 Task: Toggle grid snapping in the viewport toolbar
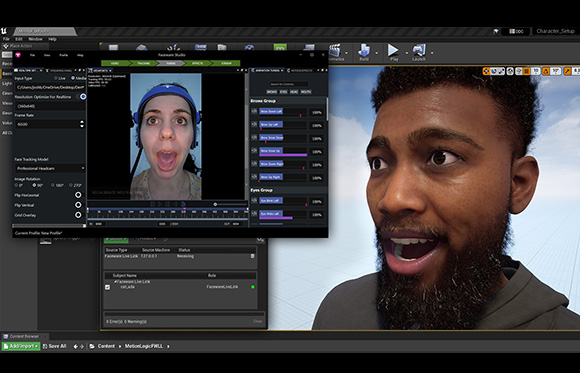coord(527,71)
